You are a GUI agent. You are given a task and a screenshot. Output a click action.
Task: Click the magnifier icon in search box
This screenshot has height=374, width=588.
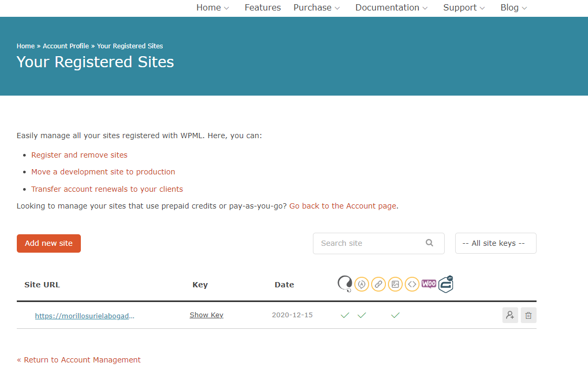(x=429, y=243)
